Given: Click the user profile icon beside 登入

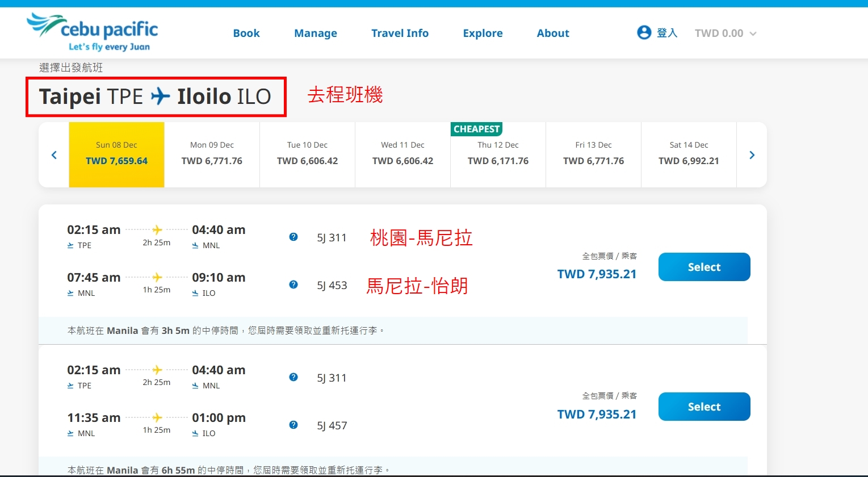Looking at the screenshot, I should (x=644, y=32).
